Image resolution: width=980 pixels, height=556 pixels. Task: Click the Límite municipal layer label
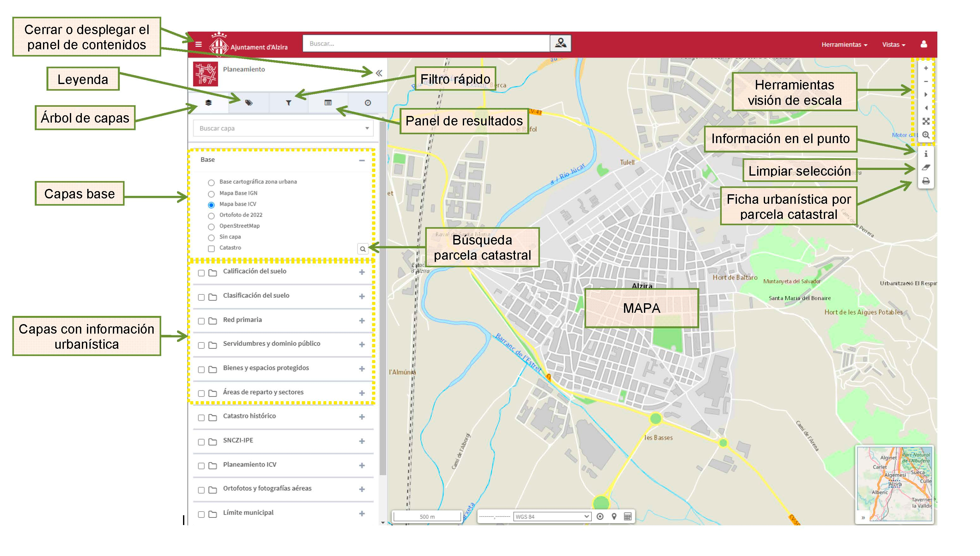click(x=248, y=512)
